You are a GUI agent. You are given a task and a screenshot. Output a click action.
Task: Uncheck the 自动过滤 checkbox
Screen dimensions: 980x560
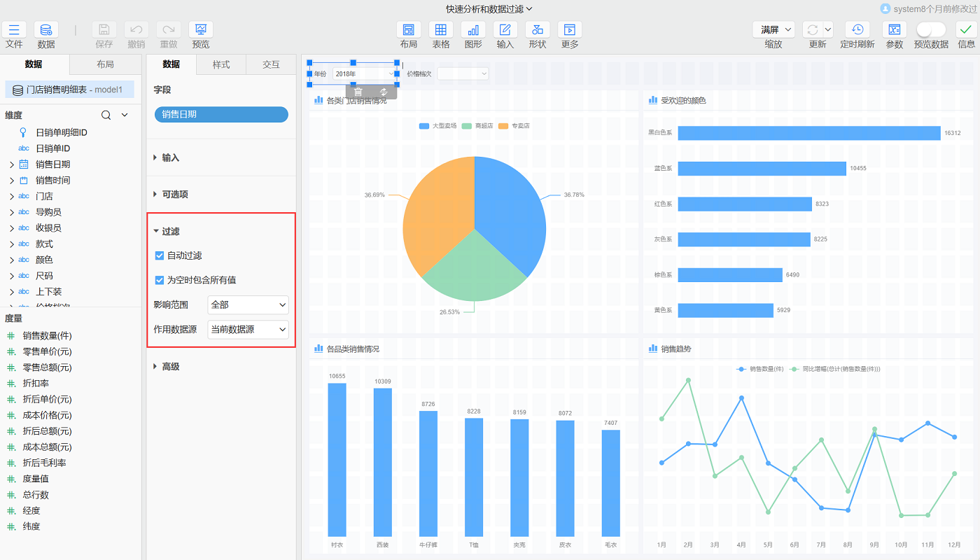[160, 256]
